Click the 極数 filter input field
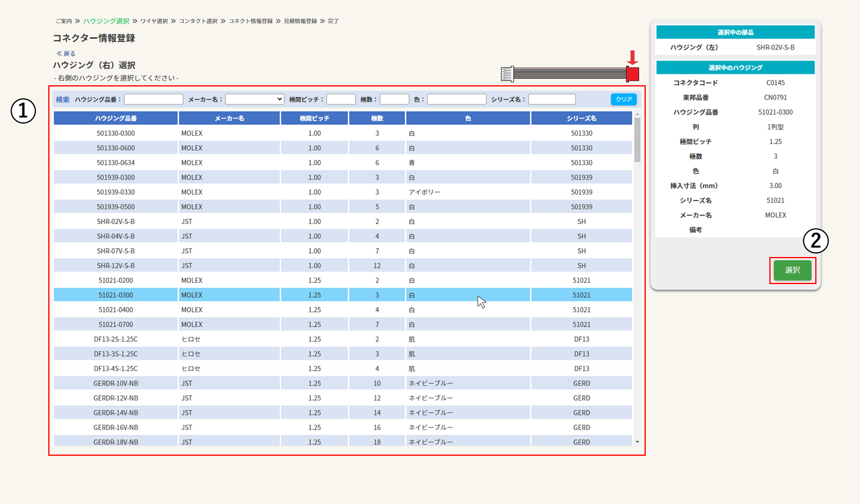The height and width of the screenshot is (504, 860). click(394, 99)
